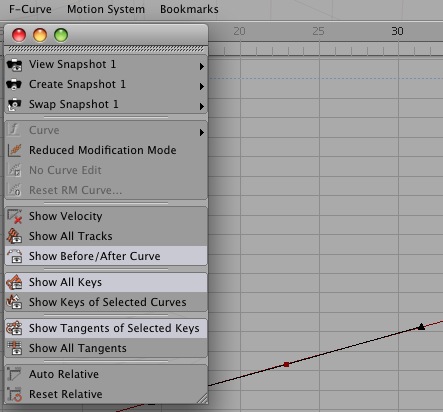Click the Show Velocity icon
This screenshot has width=443, height=412.
[x=14, y=216]
